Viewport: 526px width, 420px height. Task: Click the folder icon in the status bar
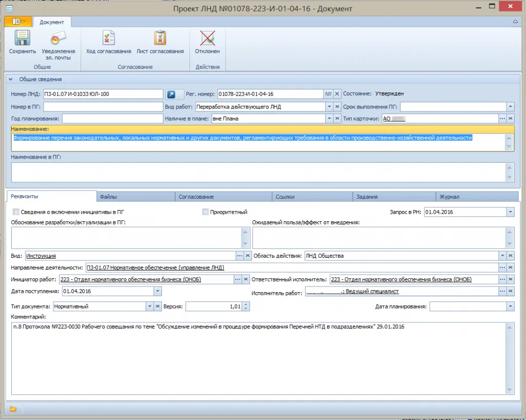[13, 409]
